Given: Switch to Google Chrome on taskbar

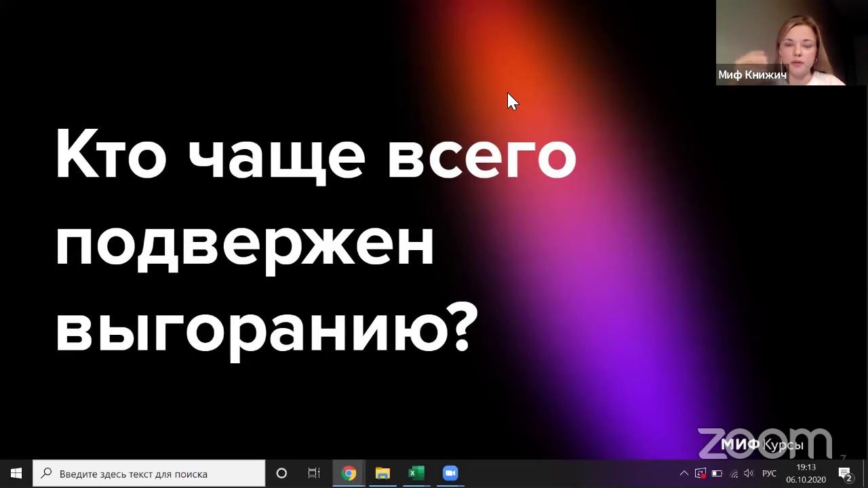Looking at the screenshot, I should [x=349, y=473].
